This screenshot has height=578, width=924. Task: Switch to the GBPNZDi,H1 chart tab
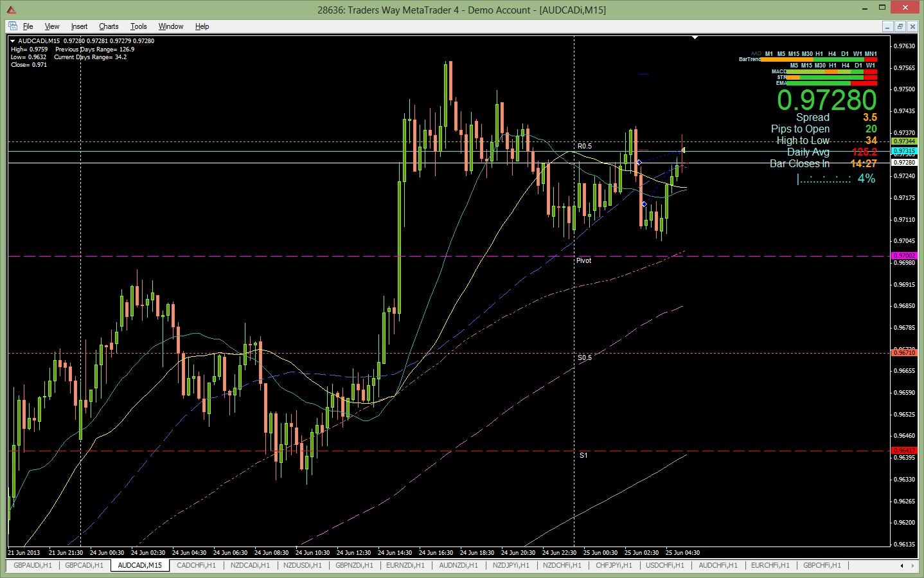coord(354,566)
